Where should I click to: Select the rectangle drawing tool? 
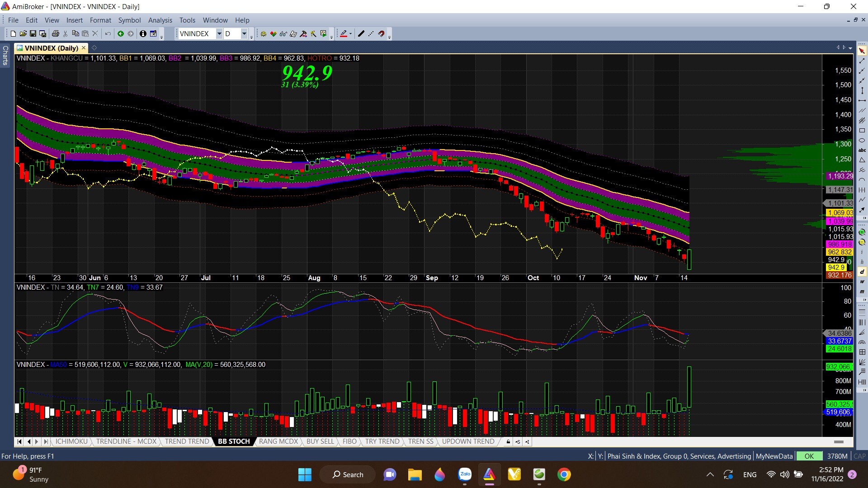coord(862,130)
